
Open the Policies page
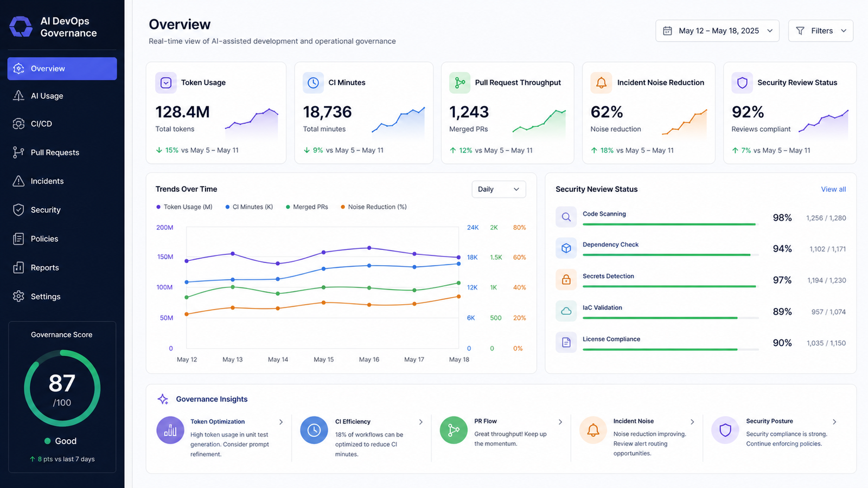pos(62,239)
